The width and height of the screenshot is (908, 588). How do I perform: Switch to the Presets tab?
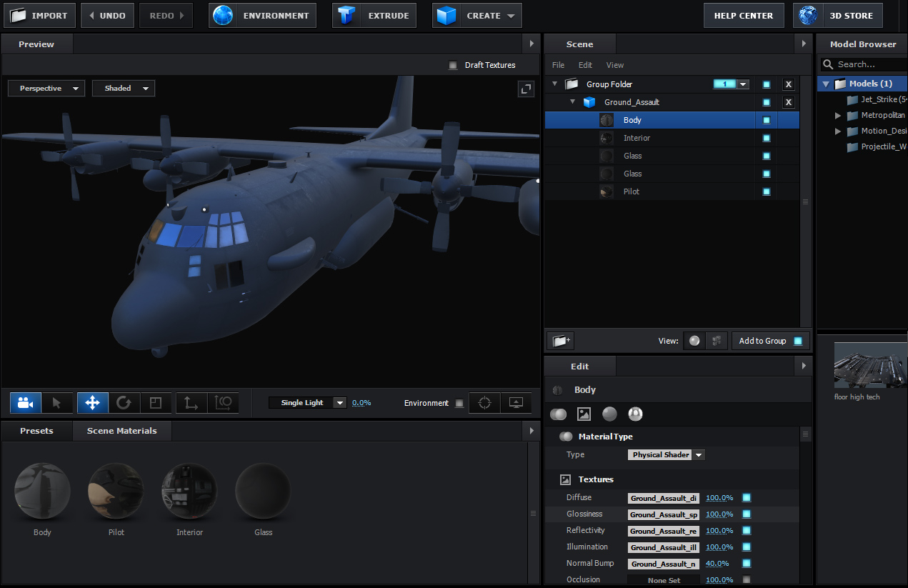pos(36,431)
